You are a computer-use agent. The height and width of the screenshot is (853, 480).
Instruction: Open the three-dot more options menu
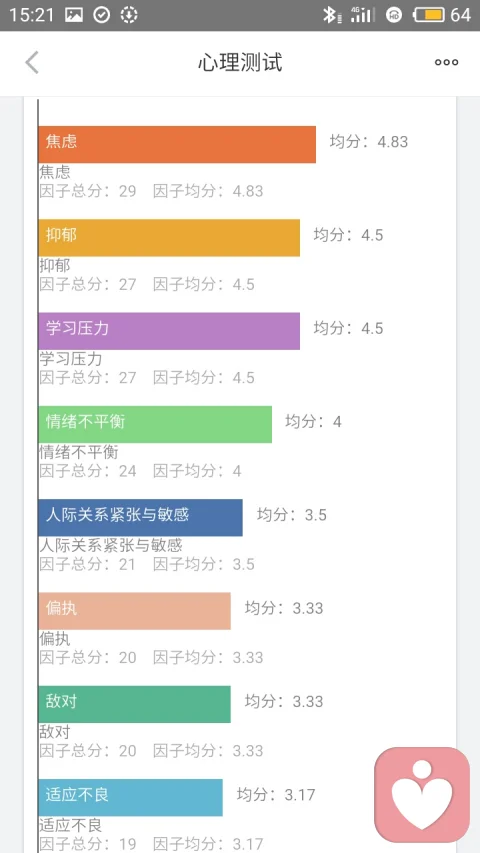[x=446, y=63]
